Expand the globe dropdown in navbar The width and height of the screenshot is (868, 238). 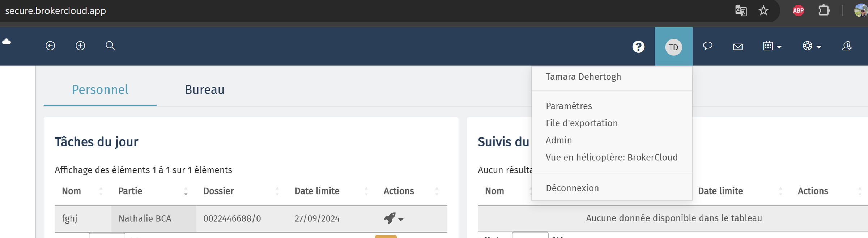point(812,46)
